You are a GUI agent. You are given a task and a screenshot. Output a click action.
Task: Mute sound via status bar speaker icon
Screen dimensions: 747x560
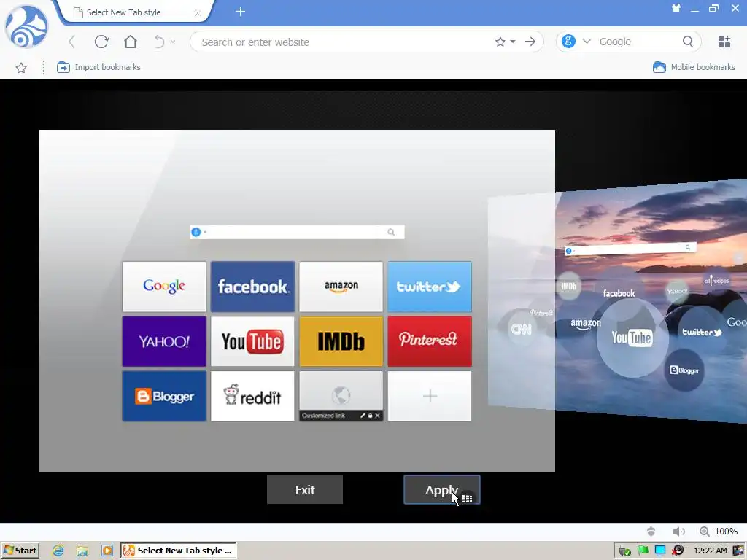click(x=678, y=532)
